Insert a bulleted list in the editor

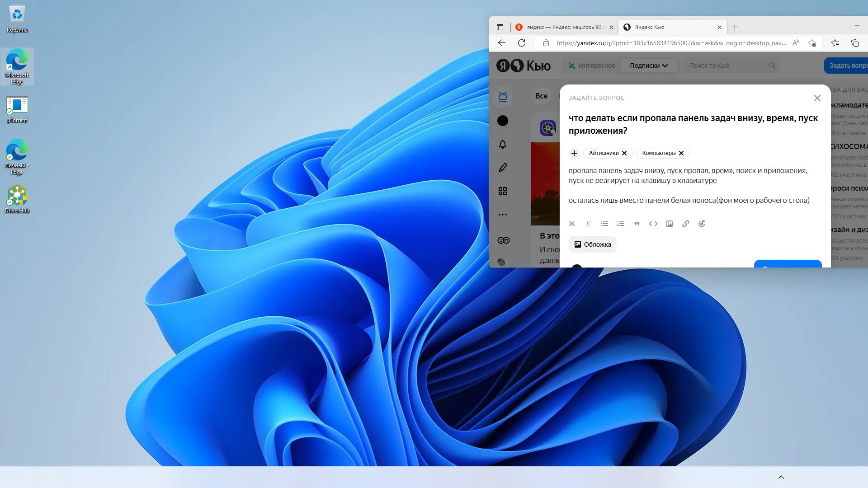tap(604, 224)
